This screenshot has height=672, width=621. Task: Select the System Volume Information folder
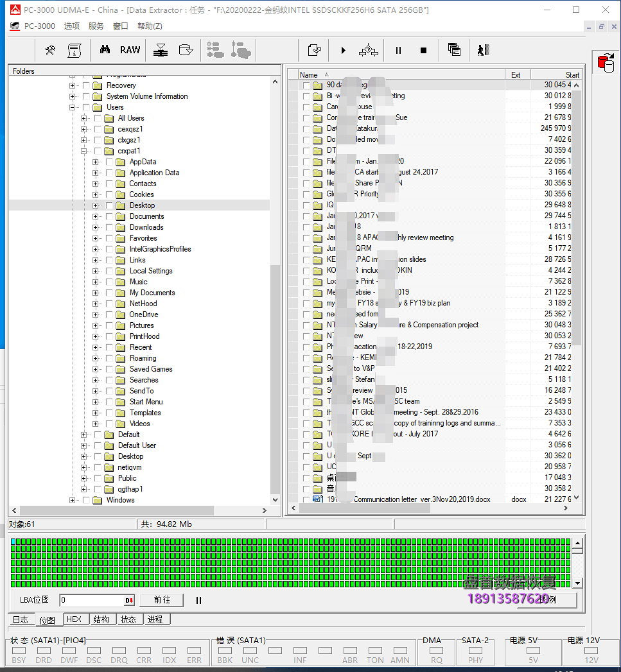click(147, 96)
